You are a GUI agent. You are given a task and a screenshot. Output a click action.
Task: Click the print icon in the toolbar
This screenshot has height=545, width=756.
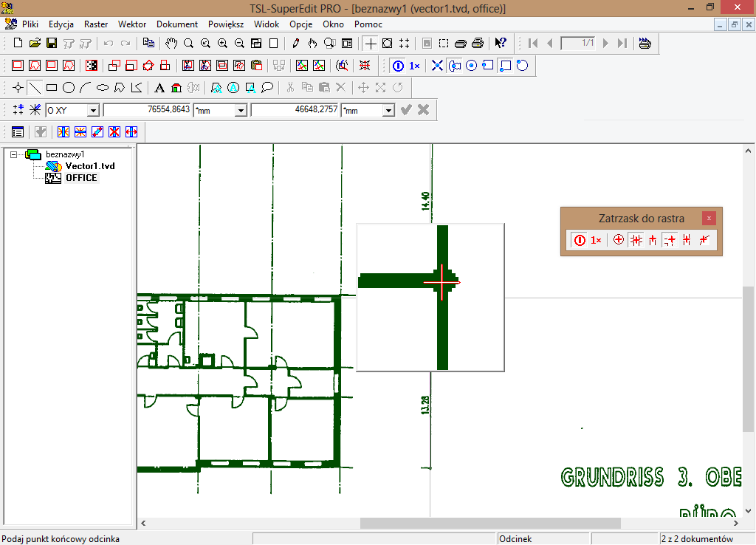pyautogui.click(x=478, y=43)
